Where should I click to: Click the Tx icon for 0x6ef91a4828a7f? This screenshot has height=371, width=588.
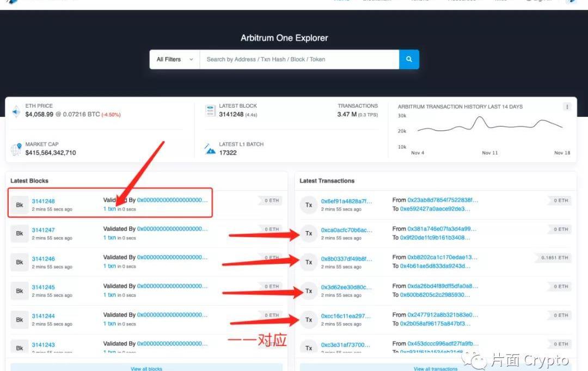click(x=309, y=205)
